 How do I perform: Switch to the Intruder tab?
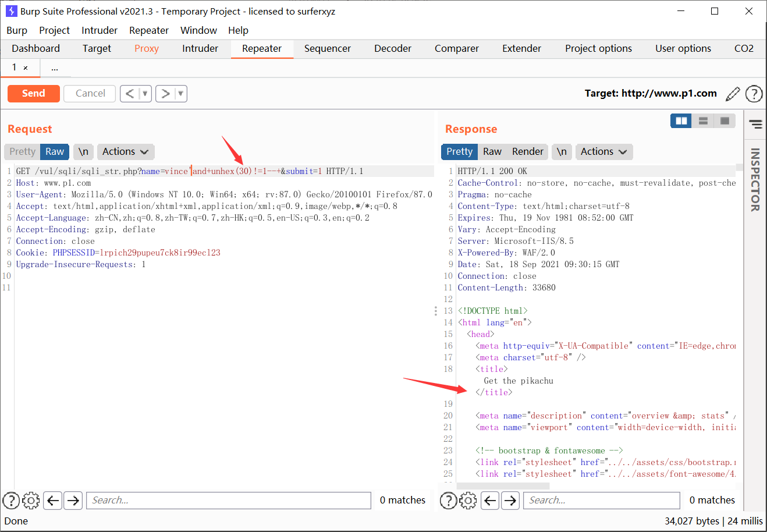200,48
